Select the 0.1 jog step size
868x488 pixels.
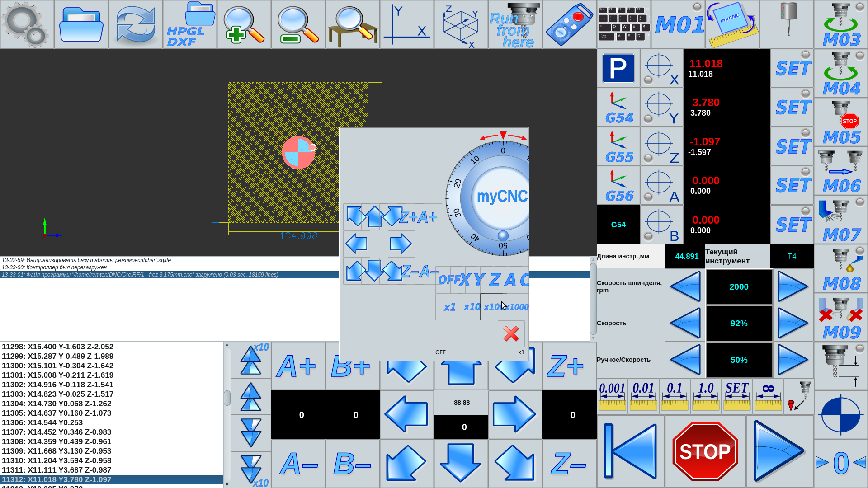pos(675,396)
